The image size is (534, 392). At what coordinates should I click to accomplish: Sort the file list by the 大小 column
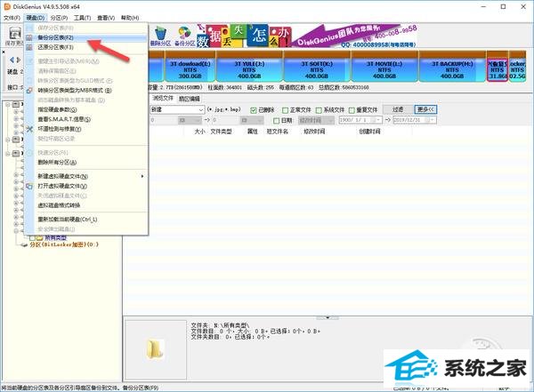(x=199, y=132)
